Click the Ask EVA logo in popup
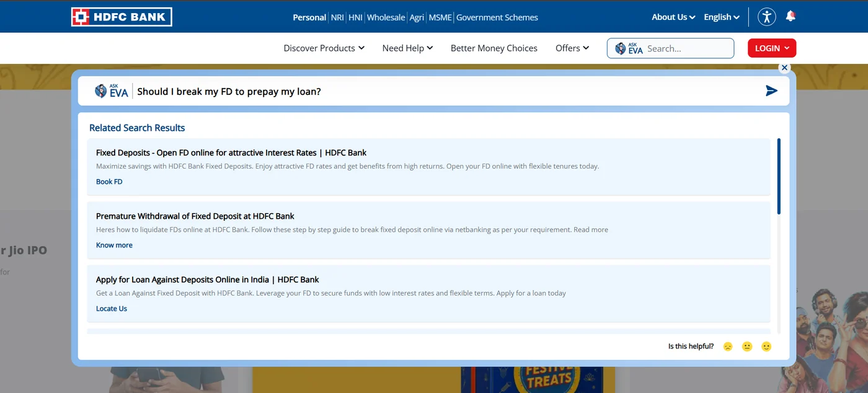 [112, 91]
